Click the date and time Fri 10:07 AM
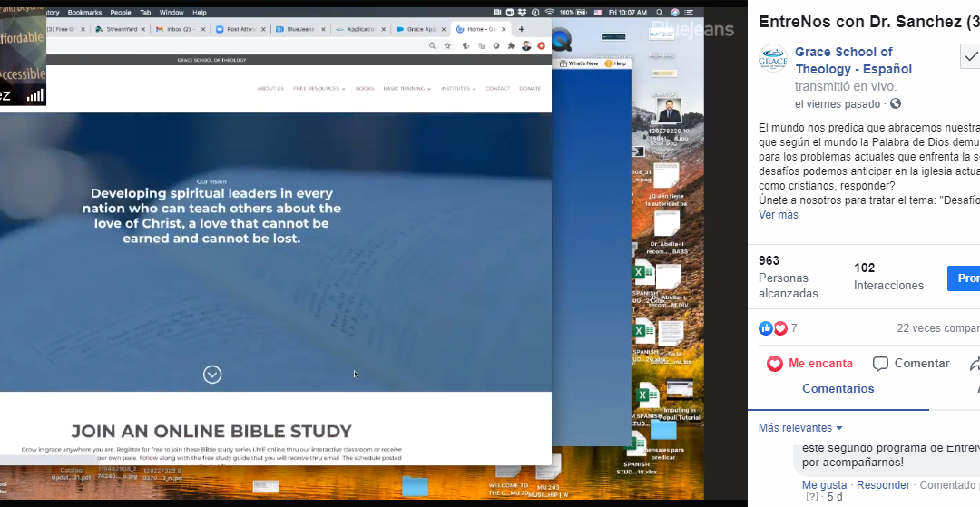 coord(628,12)
